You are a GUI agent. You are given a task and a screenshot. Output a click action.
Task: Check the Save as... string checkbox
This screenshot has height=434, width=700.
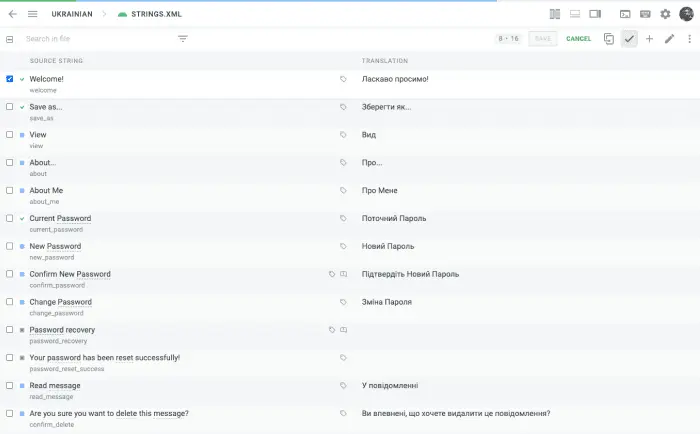pyautogui.click(x=10, y=107)
